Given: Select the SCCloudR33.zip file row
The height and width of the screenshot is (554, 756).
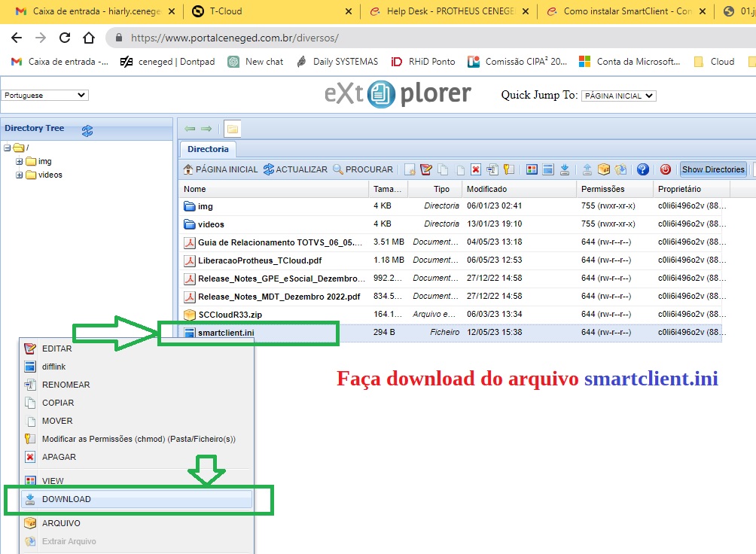Looking at the screenshot, I should pyautogui.click(x=230, y=315).
